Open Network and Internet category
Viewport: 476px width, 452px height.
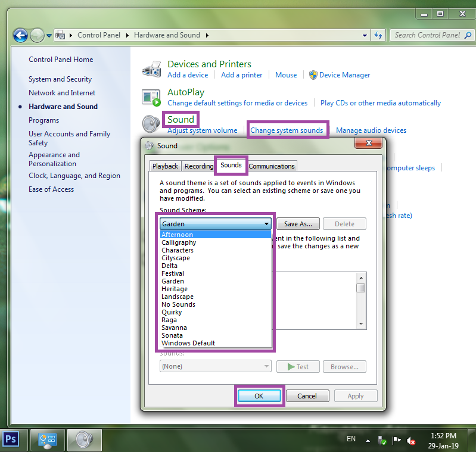click(x=62, y=93)
